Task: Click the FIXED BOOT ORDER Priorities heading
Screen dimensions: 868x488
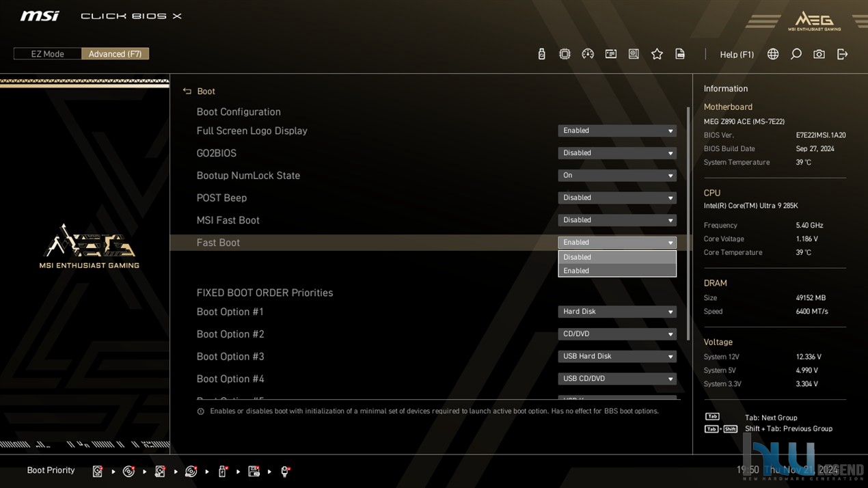Action: (265, 293)
